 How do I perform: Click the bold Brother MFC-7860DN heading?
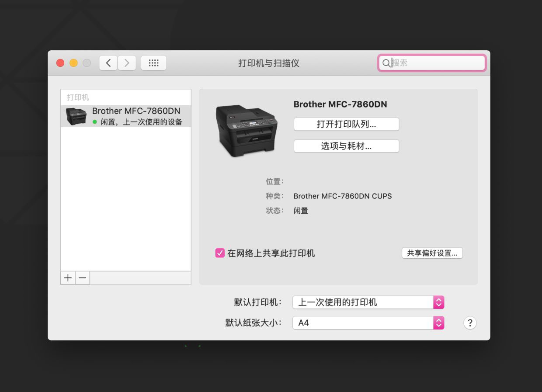[x=340, y=104]
